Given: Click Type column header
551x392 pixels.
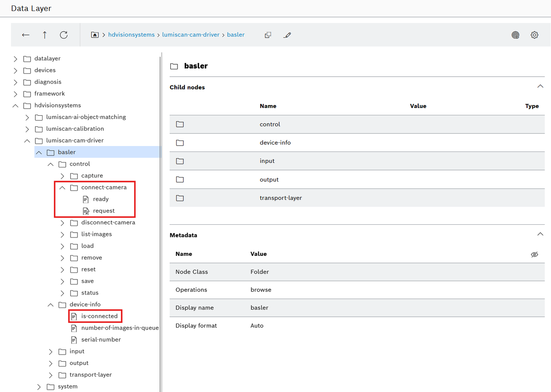Looking at the screenshot, I should tap(532, 106).
